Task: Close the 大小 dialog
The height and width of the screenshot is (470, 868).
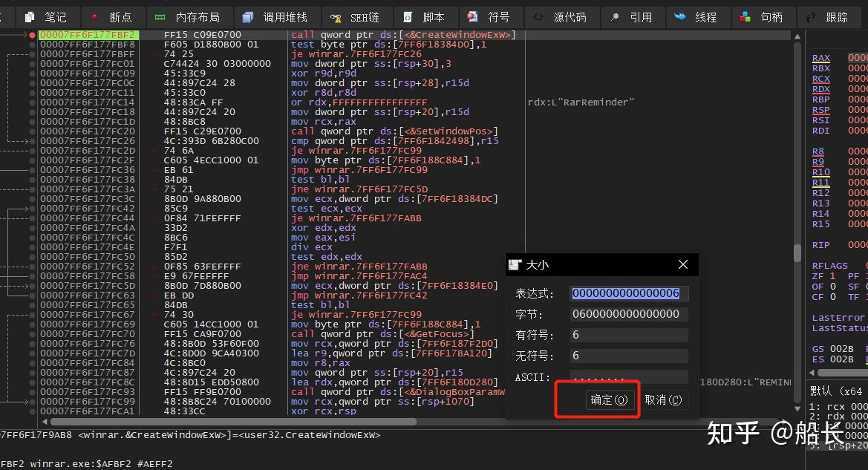Action: pos(683,264)
